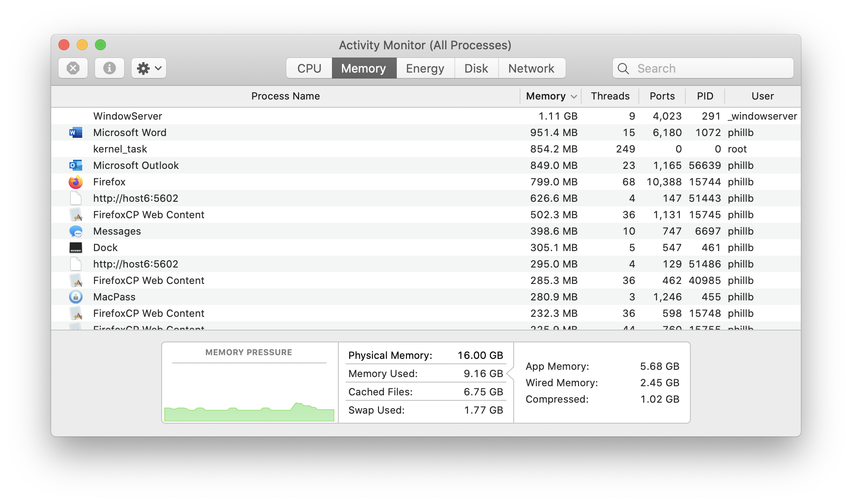Open the gear actions dropdown menu
Screen dimensions: 852x504
(x=149, y=68)
